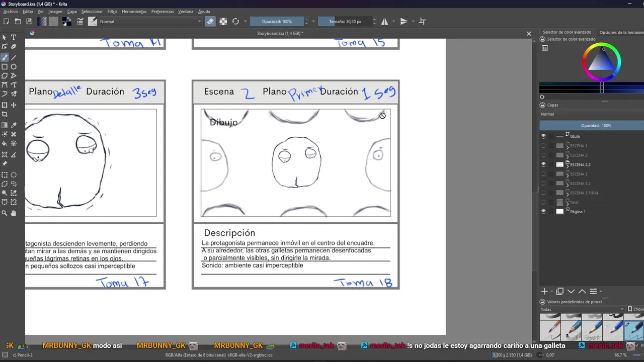Viewport: 644px width, 362px height.
Task: Open the Capa menu
Action: [x=72, y=12]
